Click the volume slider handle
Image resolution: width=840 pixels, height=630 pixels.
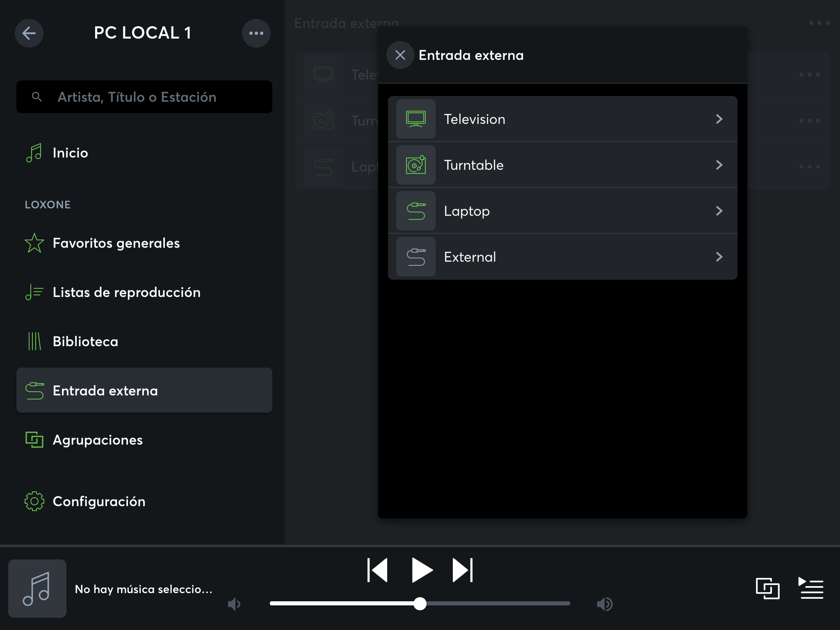tap(420, 603)
